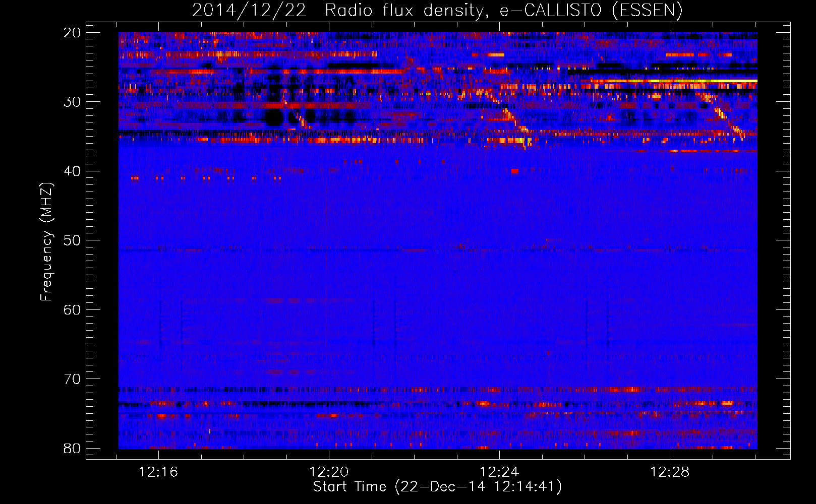
Task: Click the 50 MHz frequency tick label
Action: [73, 240]
